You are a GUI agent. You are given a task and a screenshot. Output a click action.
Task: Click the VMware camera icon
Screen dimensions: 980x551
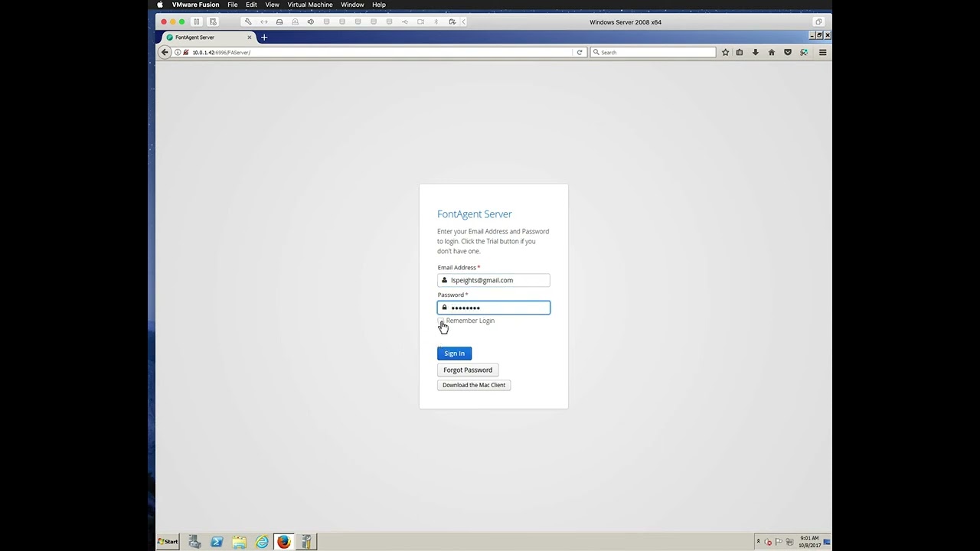pos(420,22)
